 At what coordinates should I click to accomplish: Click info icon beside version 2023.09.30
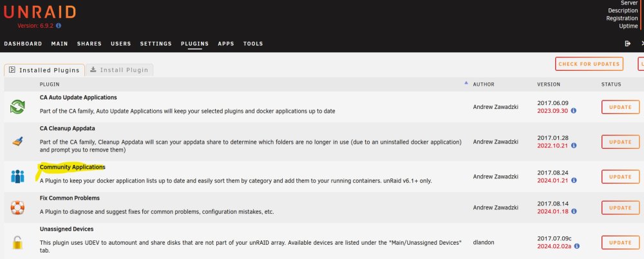574,111
